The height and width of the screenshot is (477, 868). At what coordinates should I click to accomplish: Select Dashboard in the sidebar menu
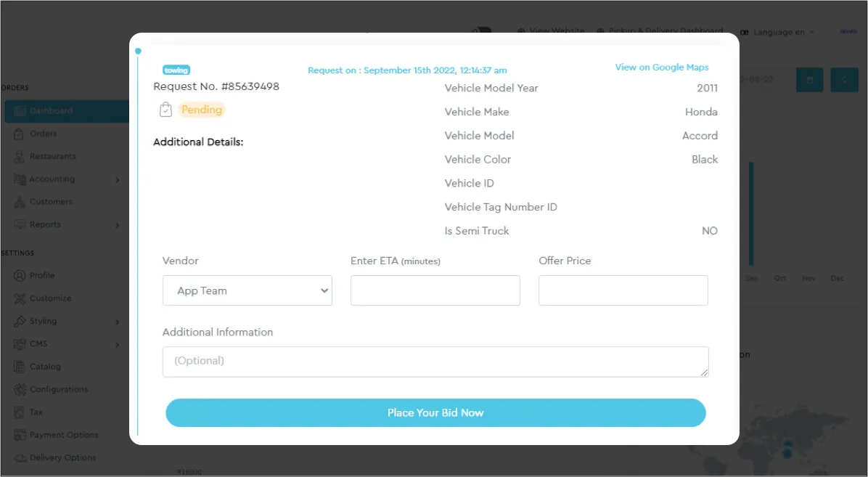(x=51, y=111)
